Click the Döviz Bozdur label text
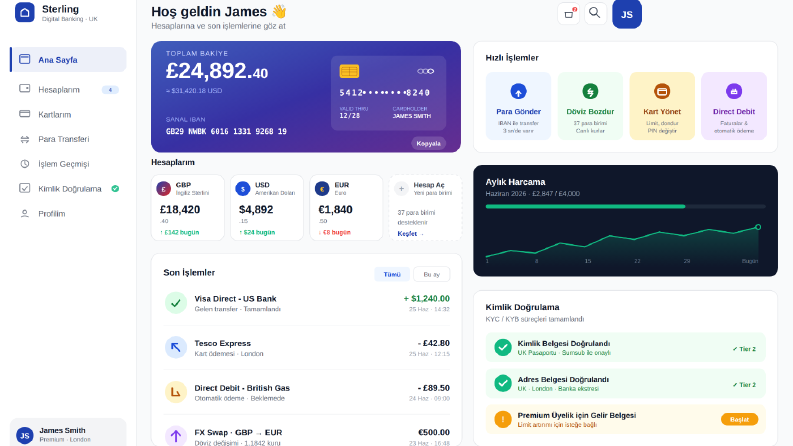Viewport: 793px width, 446px height. pyautogui.click(x=590, y=111)
